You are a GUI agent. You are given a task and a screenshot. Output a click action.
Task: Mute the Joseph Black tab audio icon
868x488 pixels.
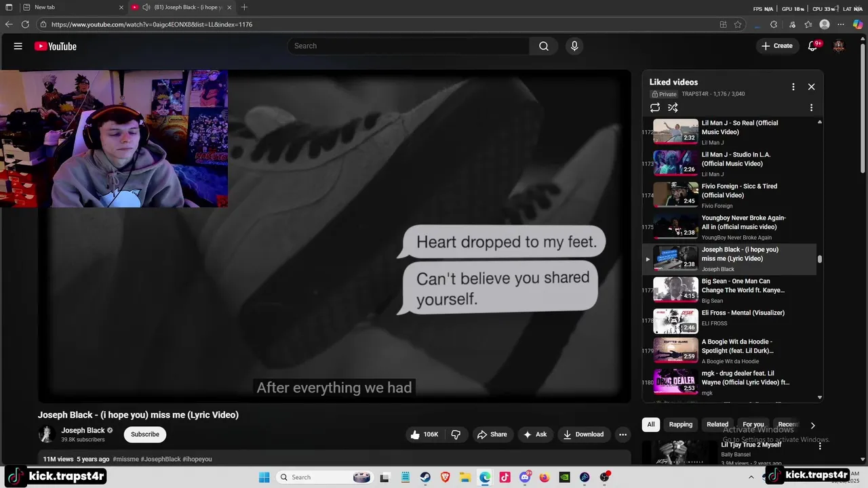point(146,7)
